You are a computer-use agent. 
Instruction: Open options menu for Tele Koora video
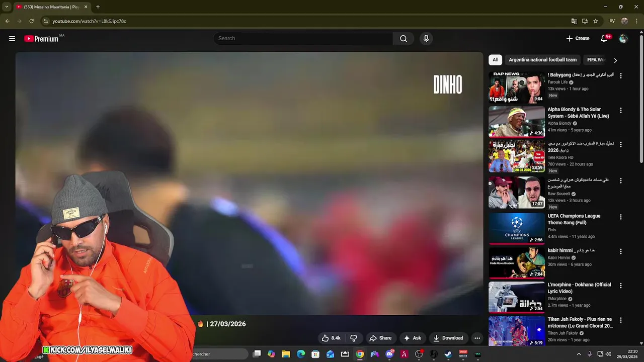tap(620, 144)
